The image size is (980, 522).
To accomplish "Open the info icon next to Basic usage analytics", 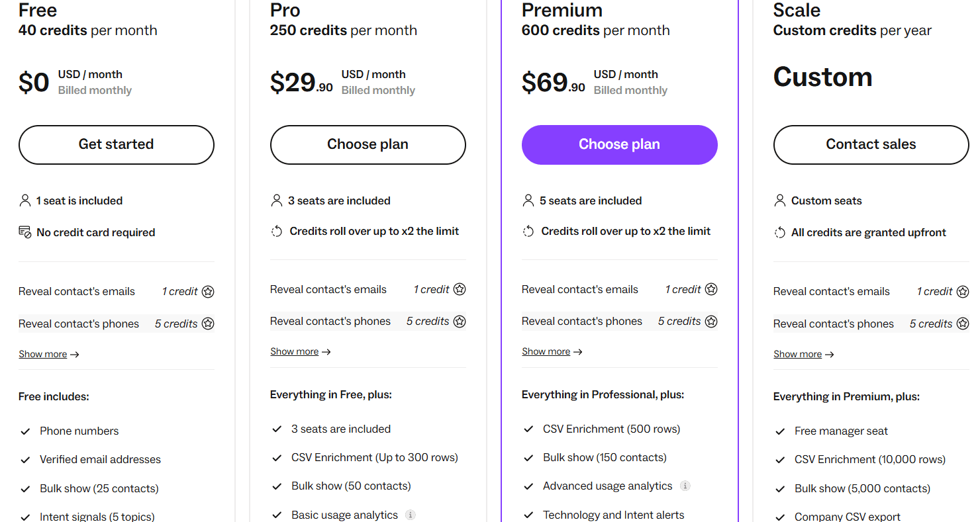I will [x=411, y=515].
